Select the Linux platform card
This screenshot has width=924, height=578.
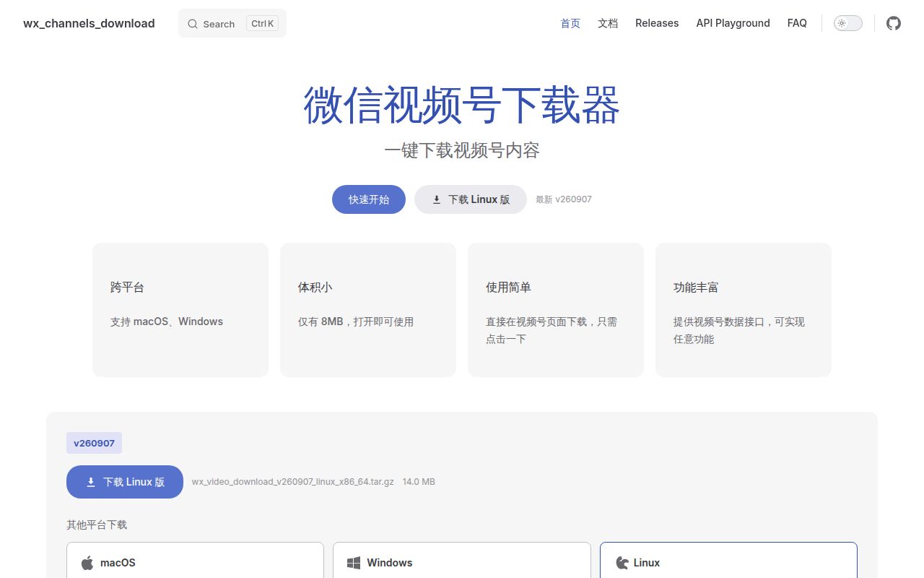point(728,561)
